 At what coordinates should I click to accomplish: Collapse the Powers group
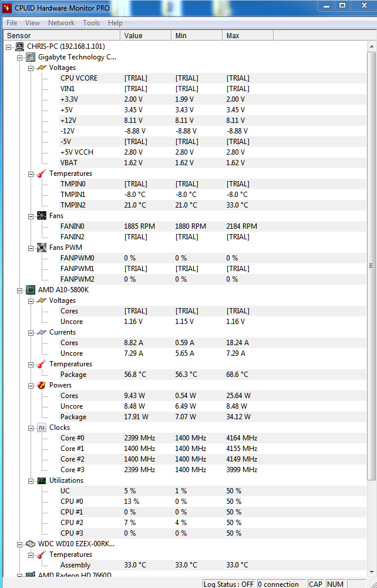coord(31,386)
